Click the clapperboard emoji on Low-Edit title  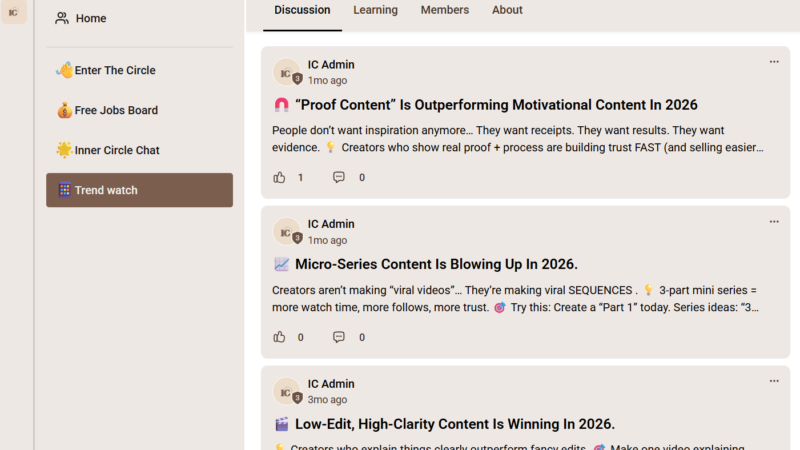[x=282, y=424]
